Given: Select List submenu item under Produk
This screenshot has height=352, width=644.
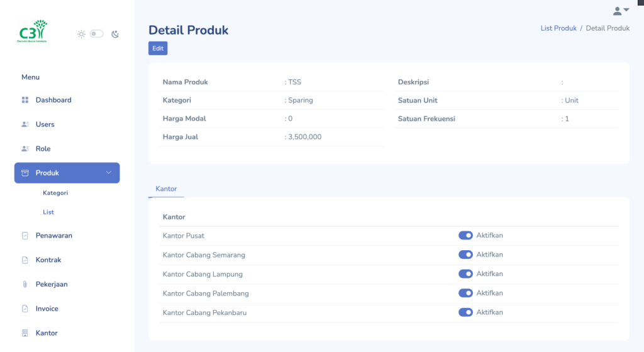Looking at the screenshot, I should tap(48, 212).
